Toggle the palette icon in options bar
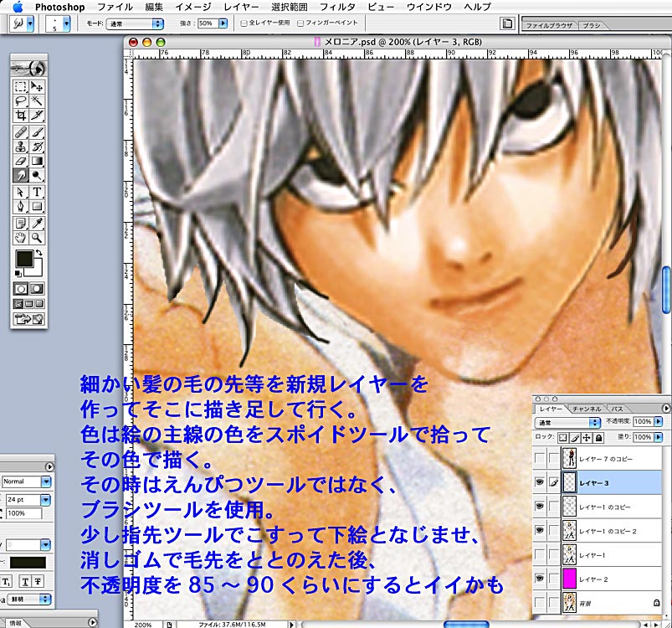 507,23
